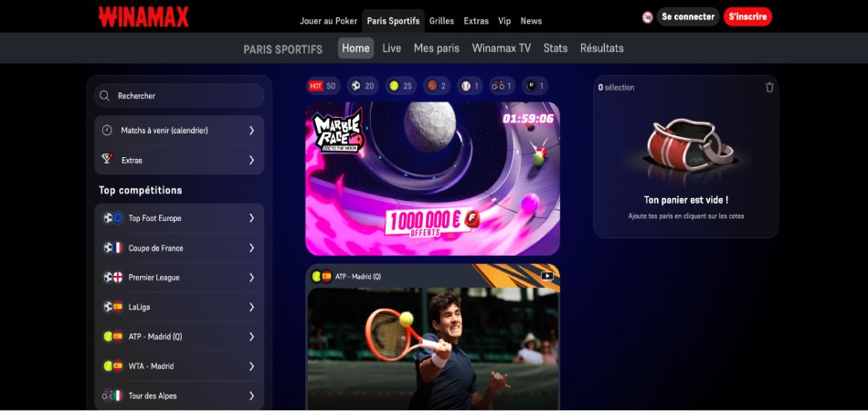Click the S'inscrire button
Screen dimensions: 868x411
(x=747, y=16)
